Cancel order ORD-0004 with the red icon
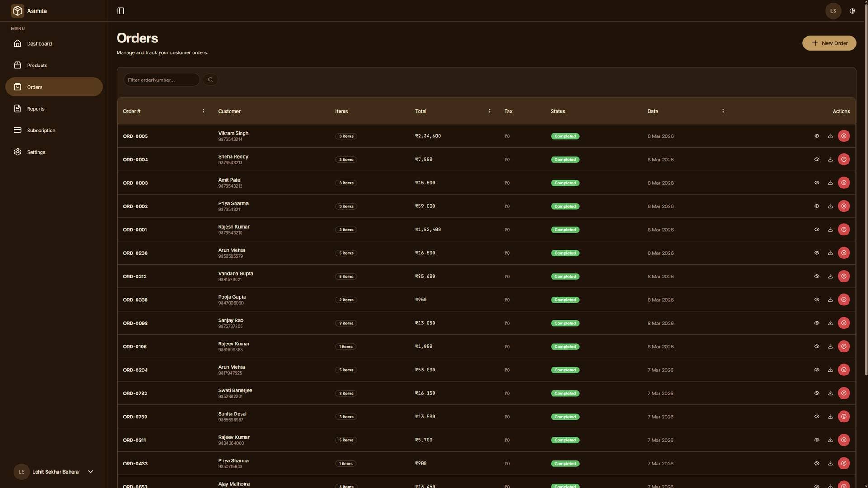 (x=844, y=159)
